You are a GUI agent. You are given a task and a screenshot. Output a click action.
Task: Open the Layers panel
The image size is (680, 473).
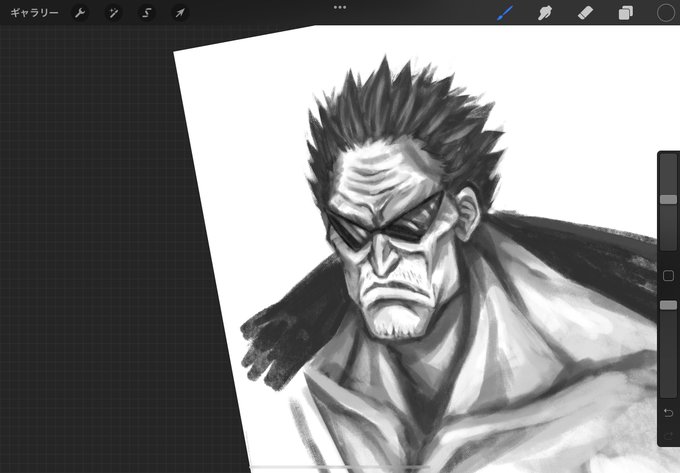click(625, 13)
